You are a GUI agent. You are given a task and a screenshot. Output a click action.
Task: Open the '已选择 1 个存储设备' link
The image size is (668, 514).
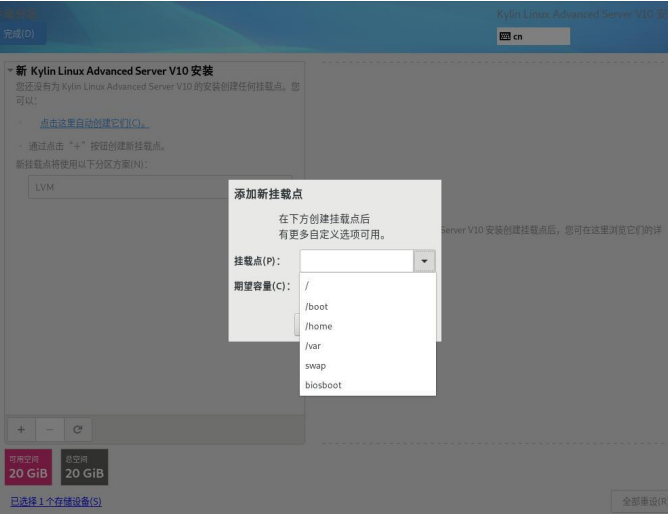[x=56, y=501]
